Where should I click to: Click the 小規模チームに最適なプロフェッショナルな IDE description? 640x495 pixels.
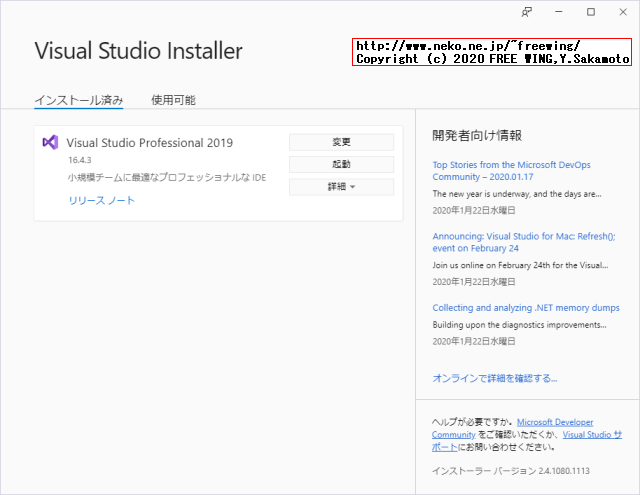coord(167,178)
